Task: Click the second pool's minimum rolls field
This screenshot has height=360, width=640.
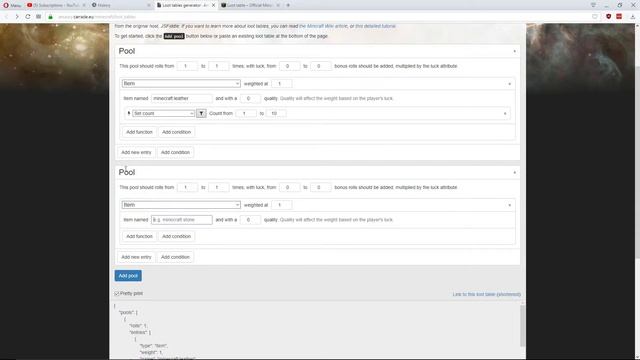Action: click(187, 187)
